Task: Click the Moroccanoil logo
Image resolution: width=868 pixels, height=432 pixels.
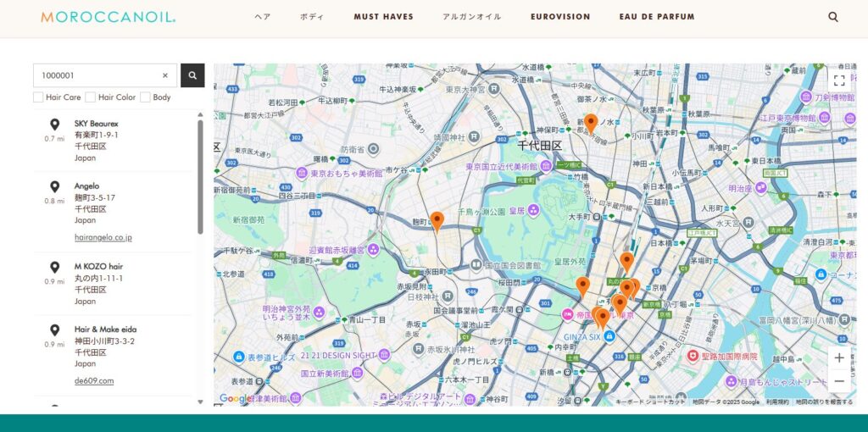Action: coord(108,17)
